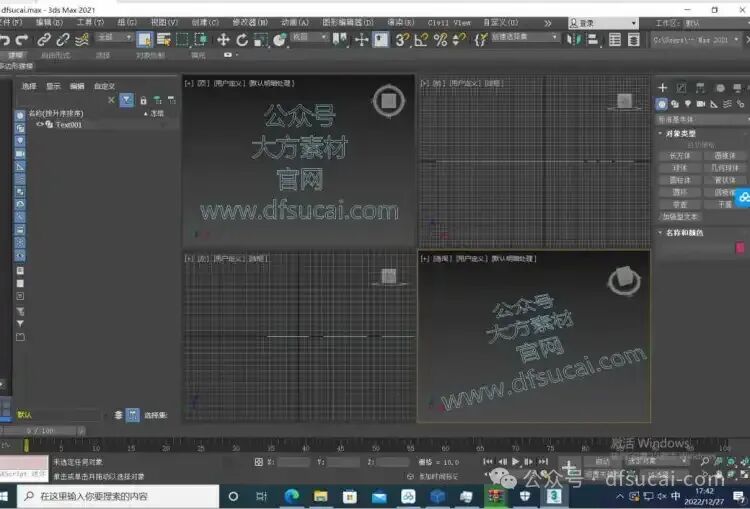Viewport: 750px width, 509px height.
Task: Select the Geometry category icon
Action: click(662, 103)
